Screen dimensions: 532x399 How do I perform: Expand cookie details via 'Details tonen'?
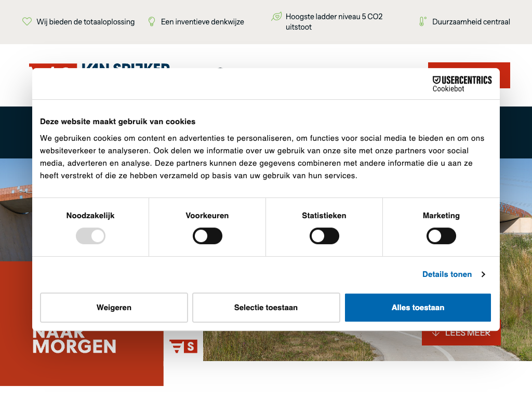coord(447,274)
